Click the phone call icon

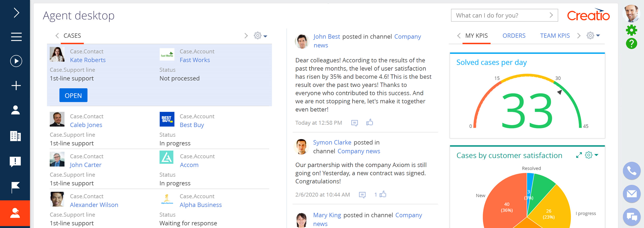pyautogui.click(x=631, y=171)
